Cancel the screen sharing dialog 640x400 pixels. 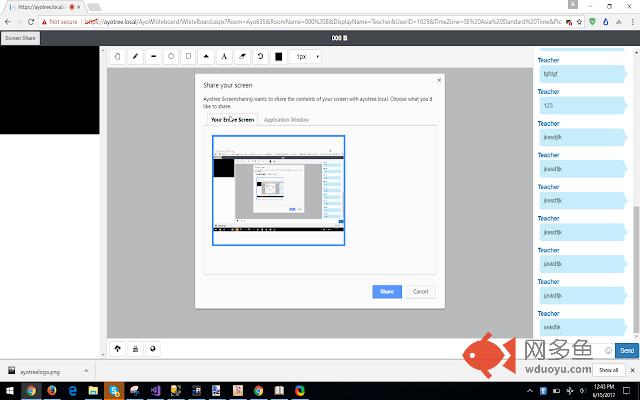[420, 291]
